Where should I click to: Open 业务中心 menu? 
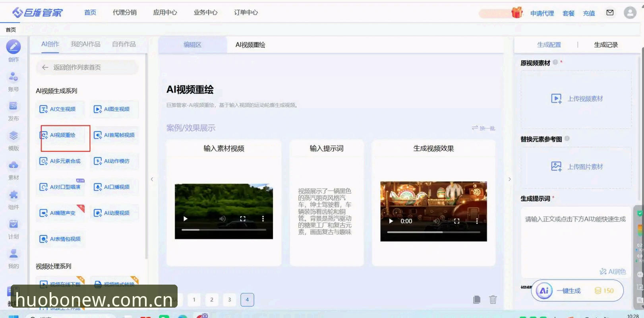pyautogui.click(x=206, y=12)
